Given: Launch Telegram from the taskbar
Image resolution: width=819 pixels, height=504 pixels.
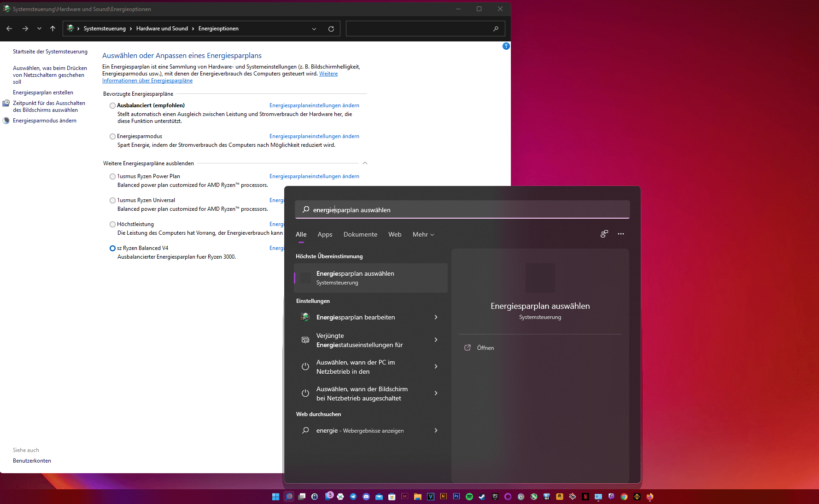Looking at the screenshot, I should coord(353,497).
